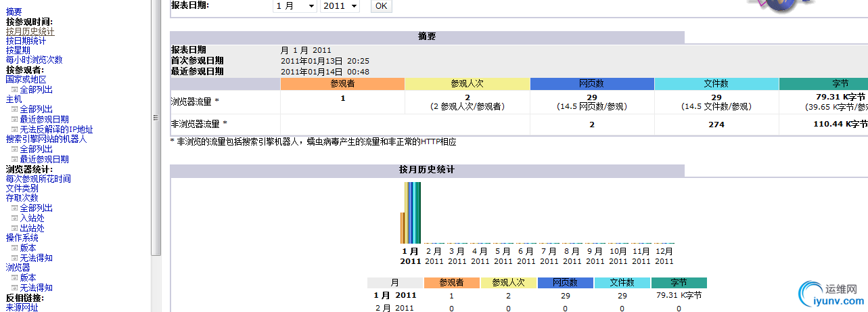Click the 274 files value for non-browser traffic

[716, 125]
